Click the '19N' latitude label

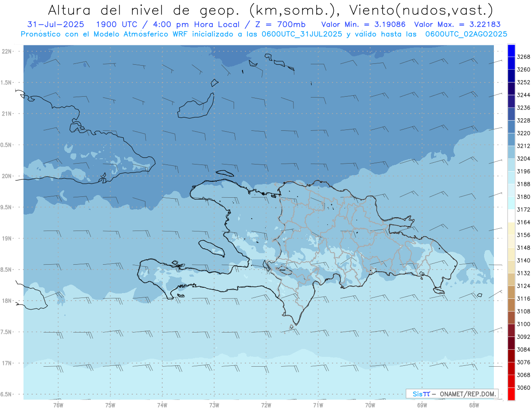[x=8, y=239]
